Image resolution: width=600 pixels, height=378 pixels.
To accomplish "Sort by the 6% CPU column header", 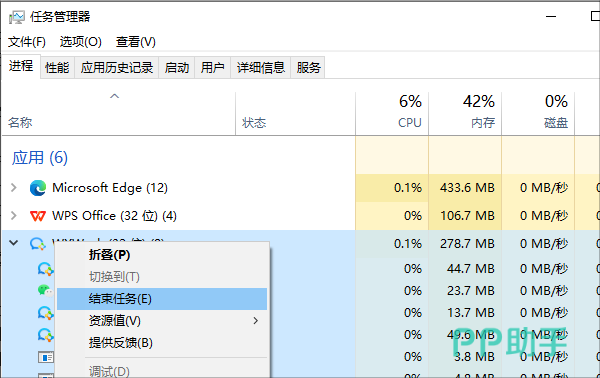I will coord(392,114).
